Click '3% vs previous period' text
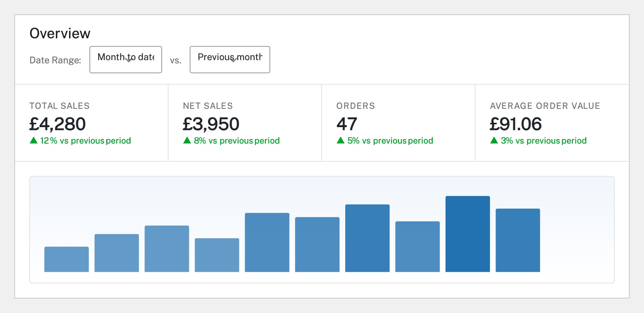644x313 pixels. pyautogui.click(x=544, y=141)
